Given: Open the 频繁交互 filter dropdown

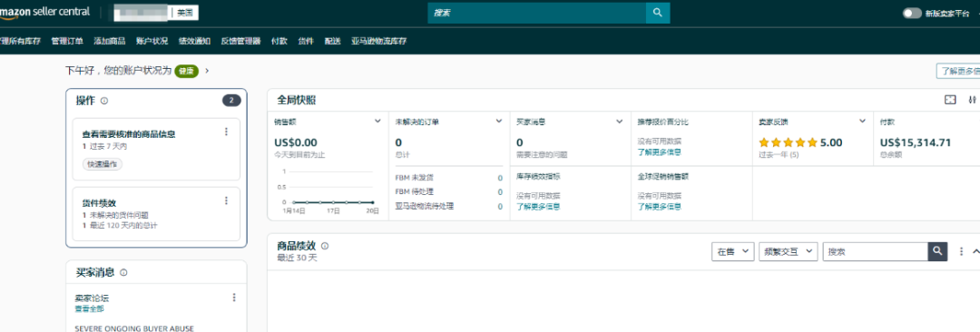Looking at the screenshot, I should coord(789,251).
